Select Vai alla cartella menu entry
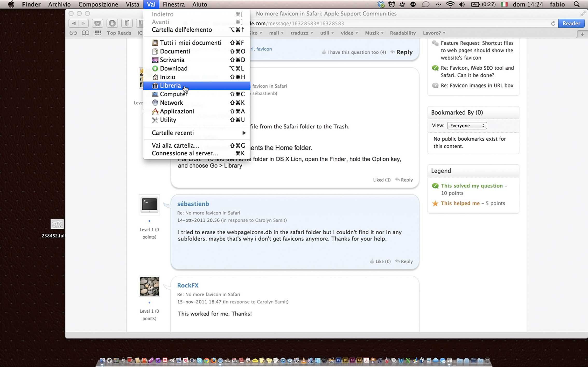 coord(176,146)
